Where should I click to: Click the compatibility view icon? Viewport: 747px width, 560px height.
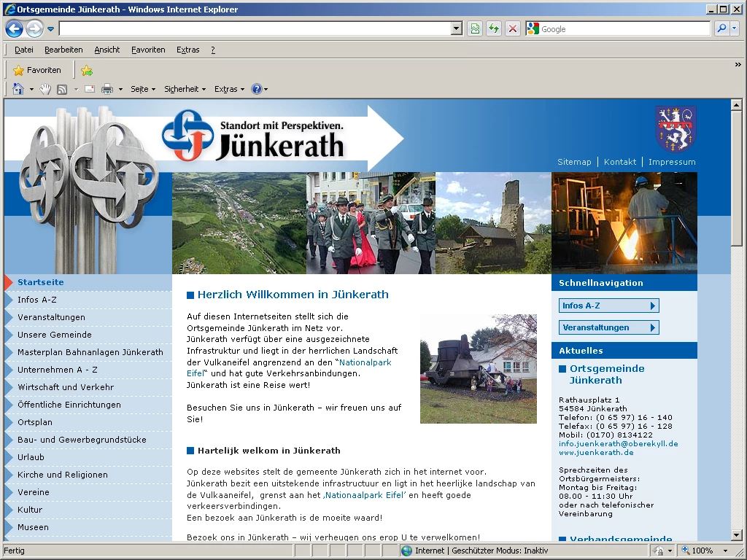pos(475,28)
